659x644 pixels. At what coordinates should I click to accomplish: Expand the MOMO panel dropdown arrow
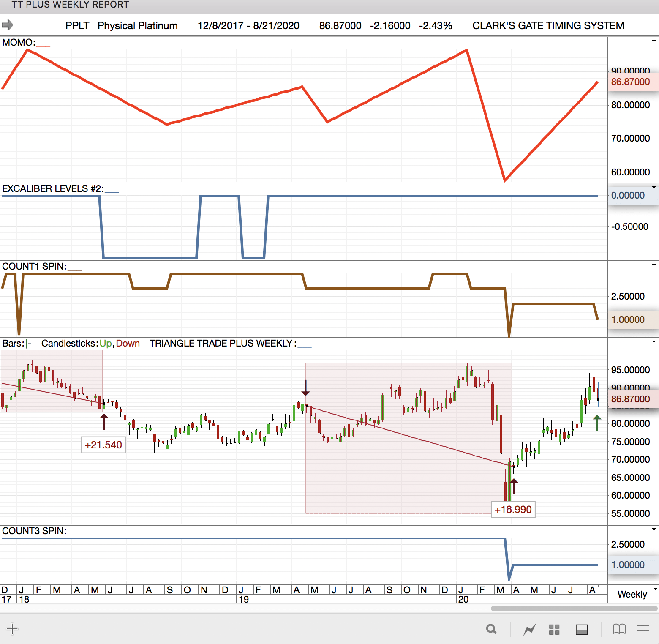[x=654, y=41]
